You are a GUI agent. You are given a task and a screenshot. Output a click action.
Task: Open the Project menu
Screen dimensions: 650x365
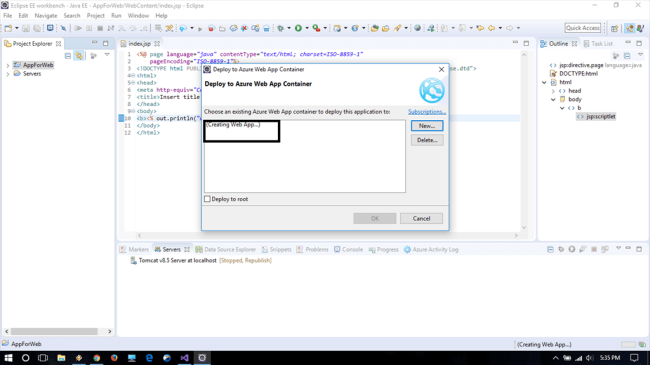coord(95,16)
